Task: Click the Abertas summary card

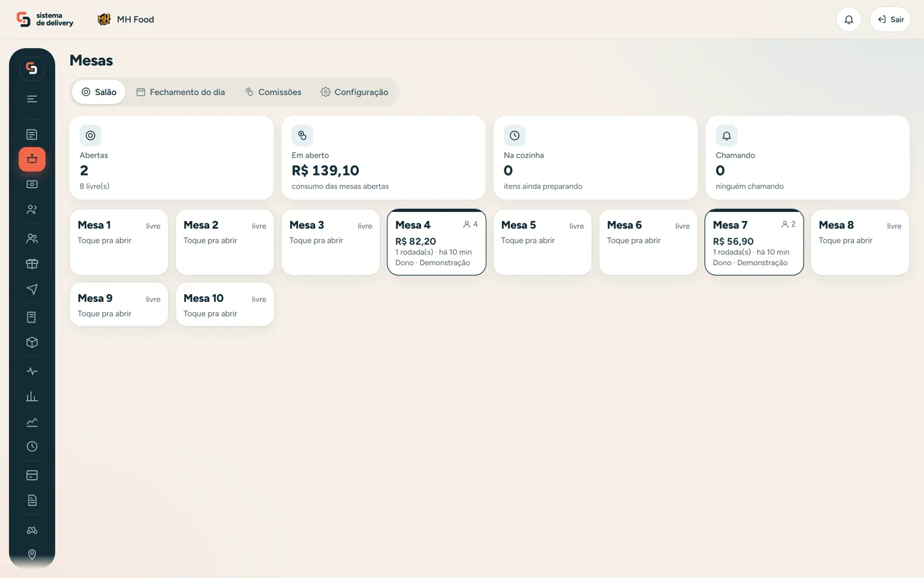Action: [171, 157]
